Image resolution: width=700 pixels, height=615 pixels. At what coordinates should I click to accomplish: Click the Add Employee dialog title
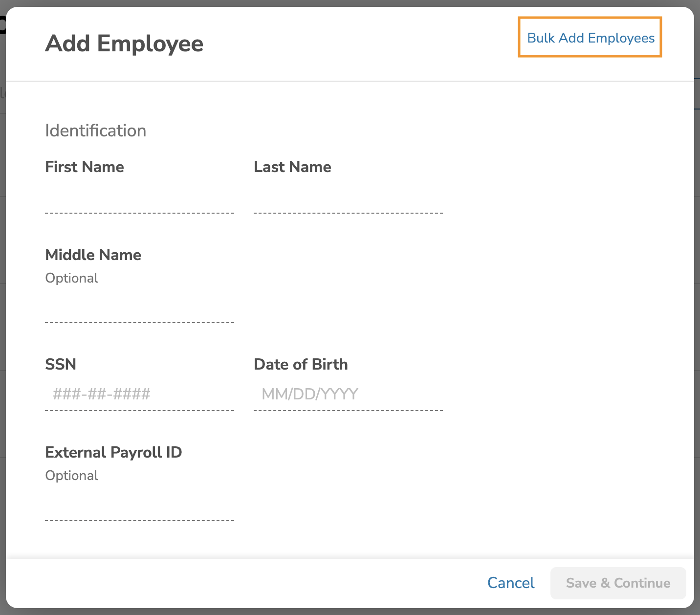[x=124, y=44]
